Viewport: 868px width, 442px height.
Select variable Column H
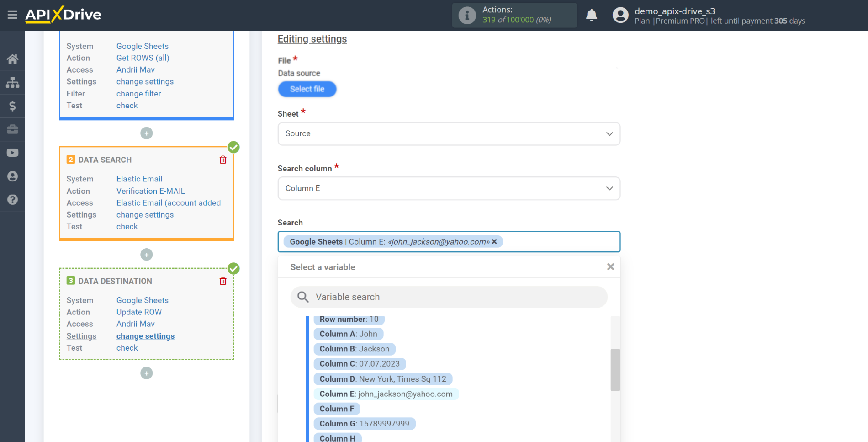click(338, 438)
